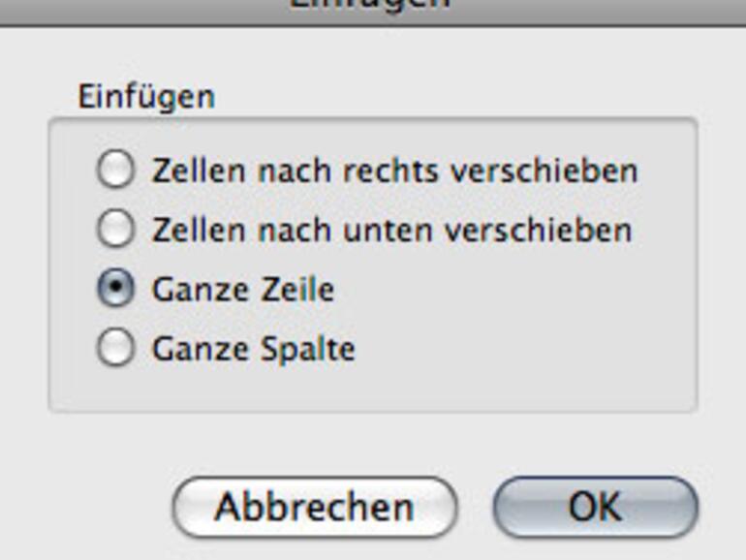Click the "Zellen nach rechts verschieben" label text

click(394, 171)
